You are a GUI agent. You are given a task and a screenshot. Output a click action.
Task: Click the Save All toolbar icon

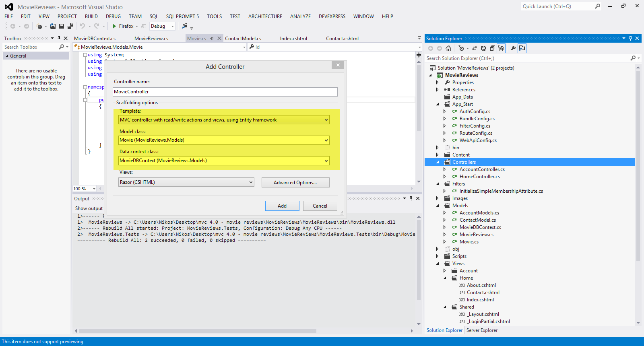point(70,26)
